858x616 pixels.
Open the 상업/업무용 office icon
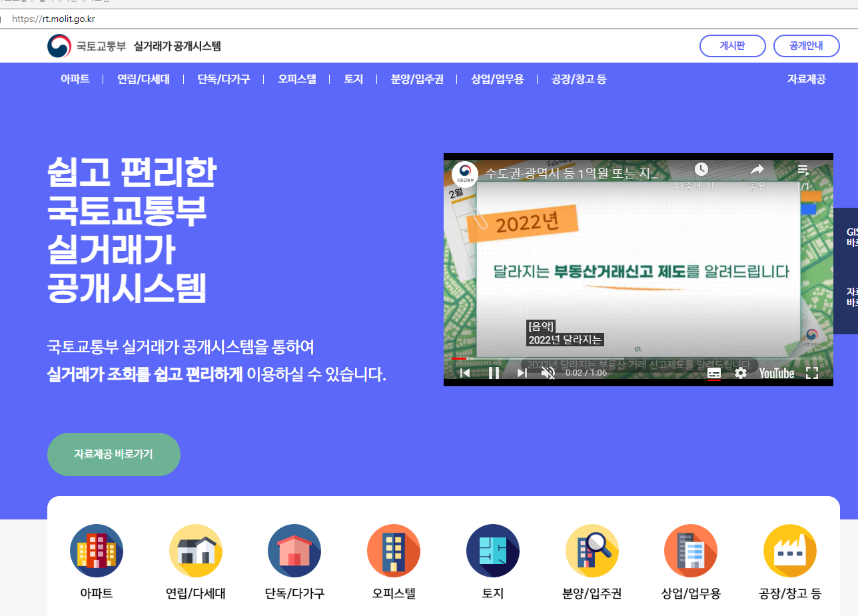click(691, 551)
